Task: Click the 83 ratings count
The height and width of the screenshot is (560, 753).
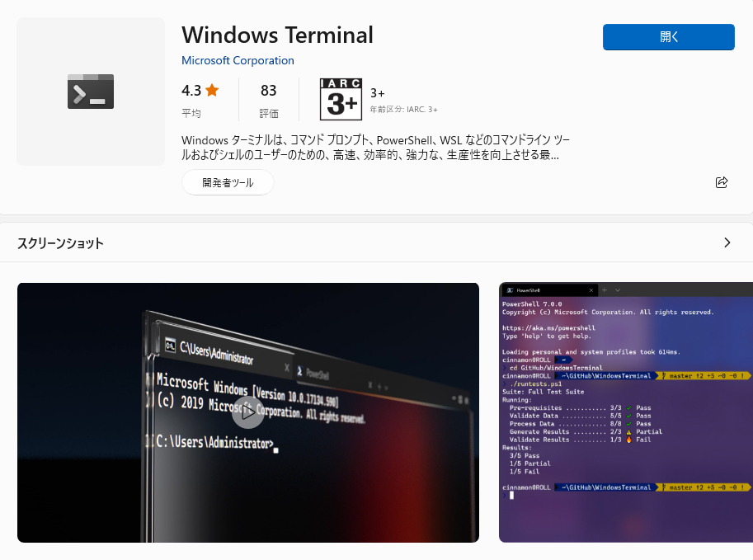Action: point(268,90)
